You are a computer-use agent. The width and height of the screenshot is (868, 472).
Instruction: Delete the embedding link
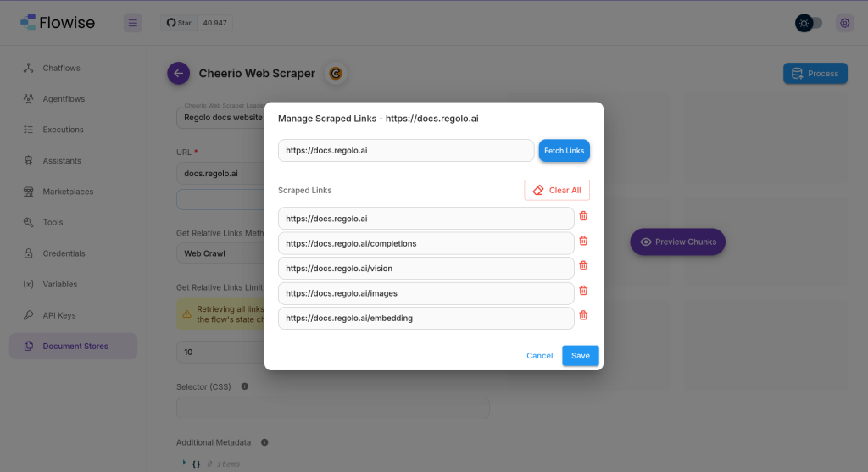pos(583,315)
